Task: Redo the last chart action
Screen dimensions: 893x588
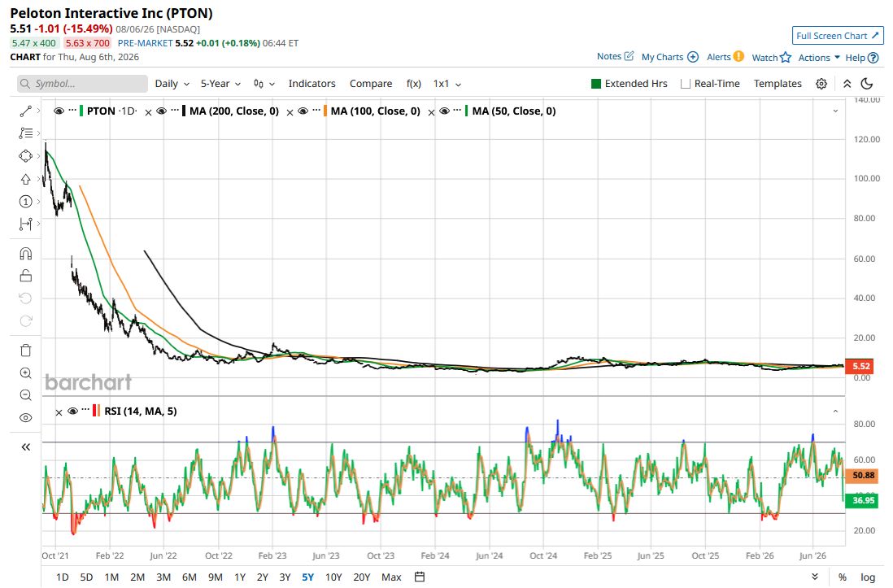Action: (x=26, y=320)
